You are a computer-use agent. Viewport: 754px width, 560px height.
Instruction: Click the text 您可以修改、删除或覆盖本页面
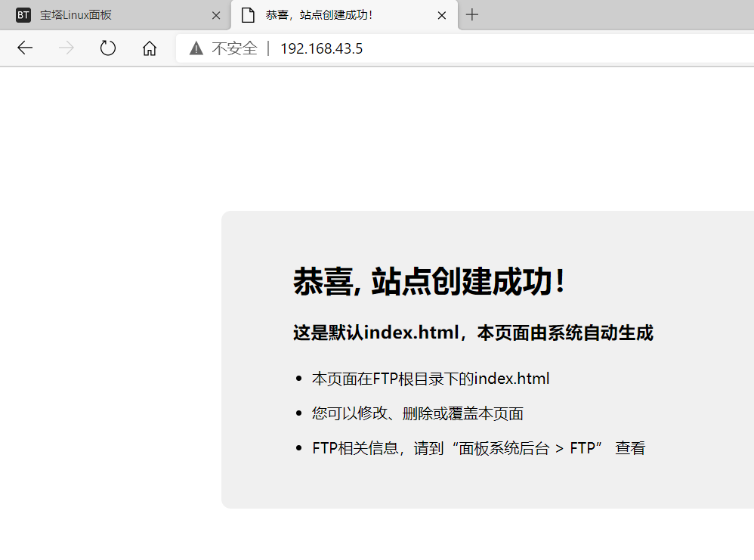[x=418, y=413]
